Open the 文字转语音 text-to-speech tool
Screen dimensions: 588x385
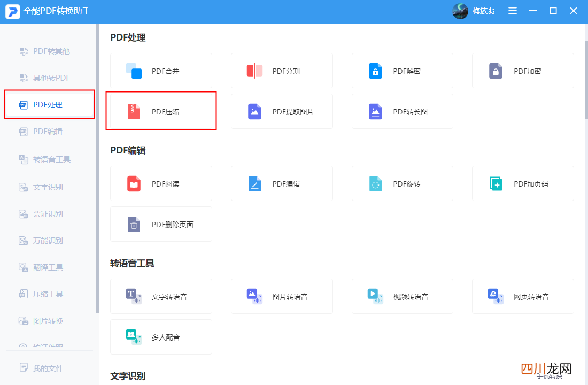click(x=161, y=296)
